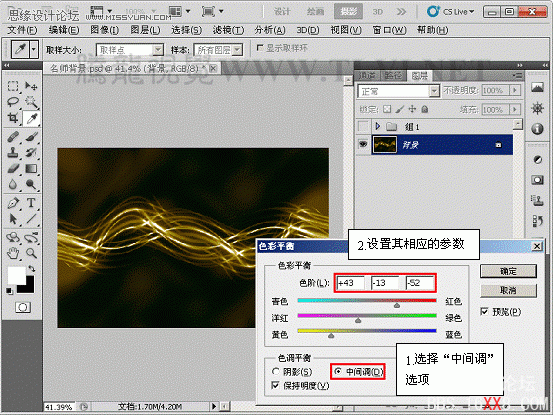Toggle lock transparent pixels icon
553x415 pixels.
pos(387,109)
